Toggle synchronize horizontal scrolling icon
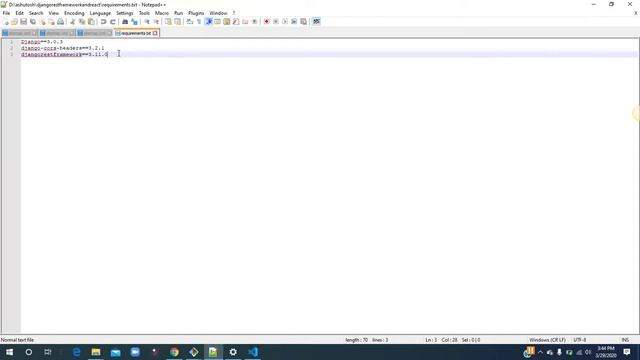Image resolution: width=640 pixels, height=360 pixels. pos(178,22)
